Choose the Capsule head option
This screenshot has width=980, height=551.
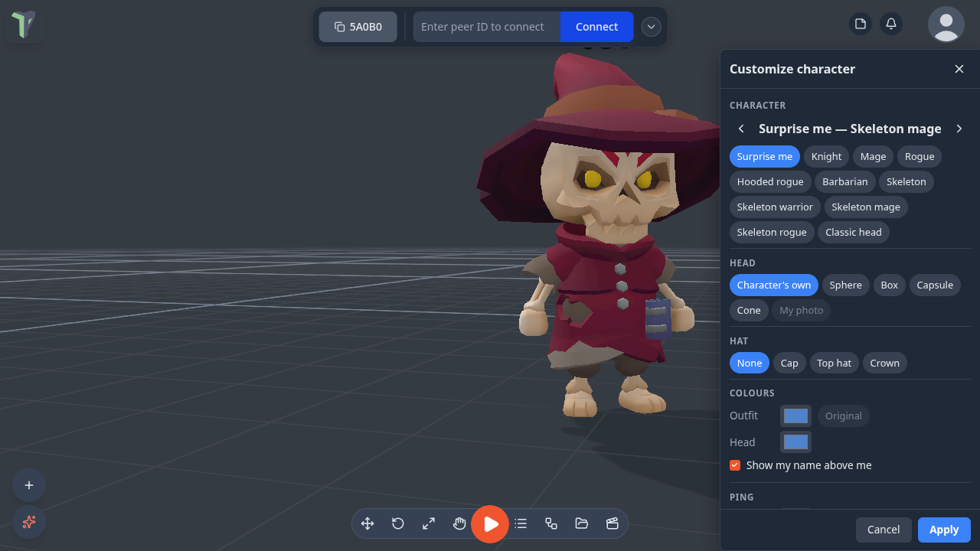pyautogui.click(x=935, y=285)
